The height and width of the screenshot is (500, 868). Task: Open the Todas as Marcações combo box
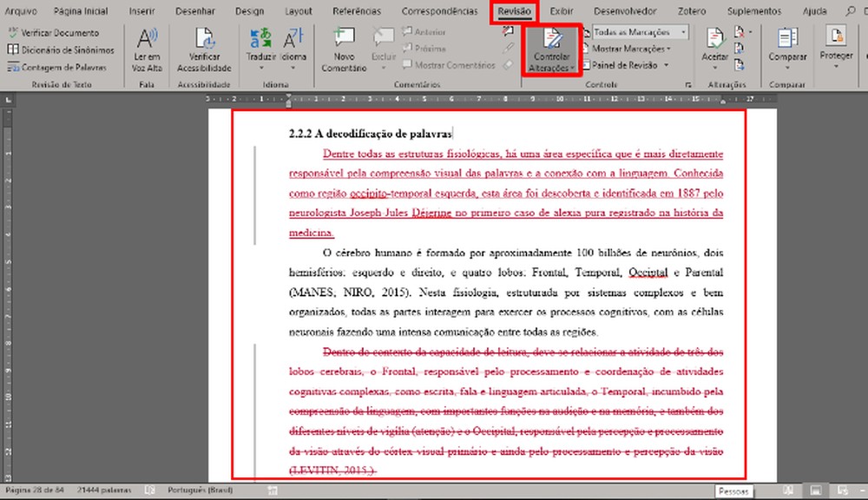[641, 32]
